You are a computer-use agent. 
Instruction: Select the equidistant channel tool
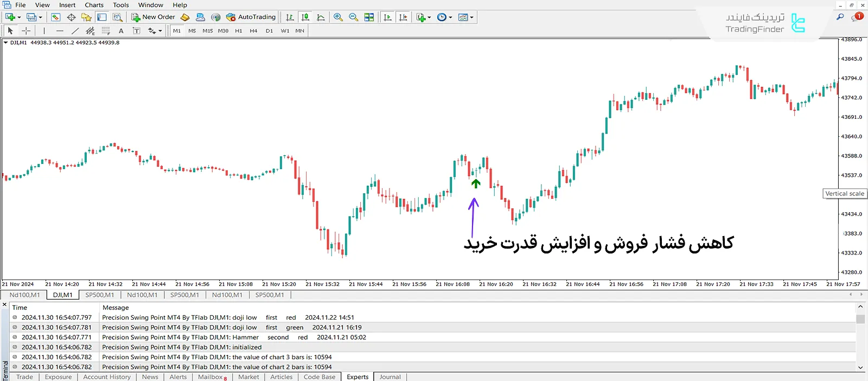(x=90, y=31)
